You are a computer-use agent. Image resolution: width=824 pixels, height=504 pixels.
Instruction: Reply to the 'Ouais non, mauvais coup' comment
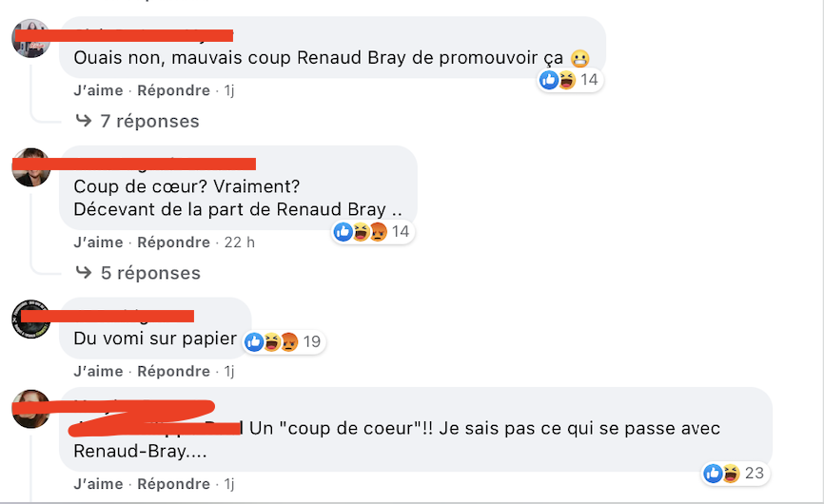(x=173, y=90)
